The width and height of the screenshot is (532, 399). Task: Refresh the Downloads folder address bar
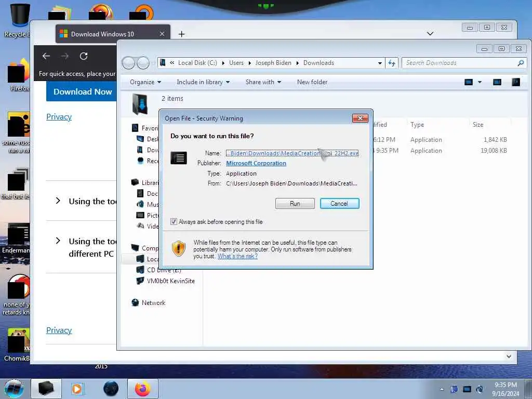pos(392,63)
